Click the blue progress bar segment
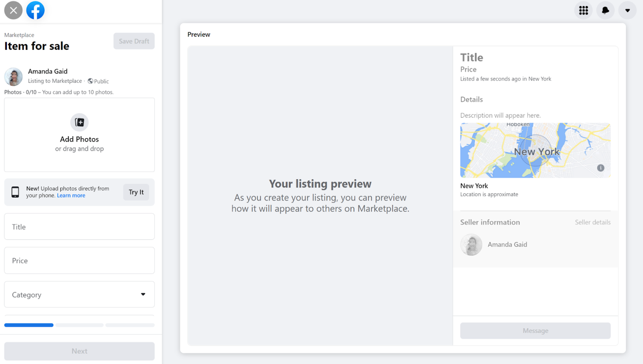The width and height of the screenshot is (643, 364). 29,325
